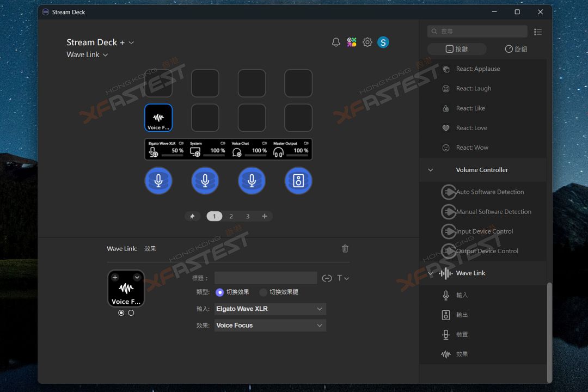
Task: Select the Input Device Control action
Action: click(483, 231)
